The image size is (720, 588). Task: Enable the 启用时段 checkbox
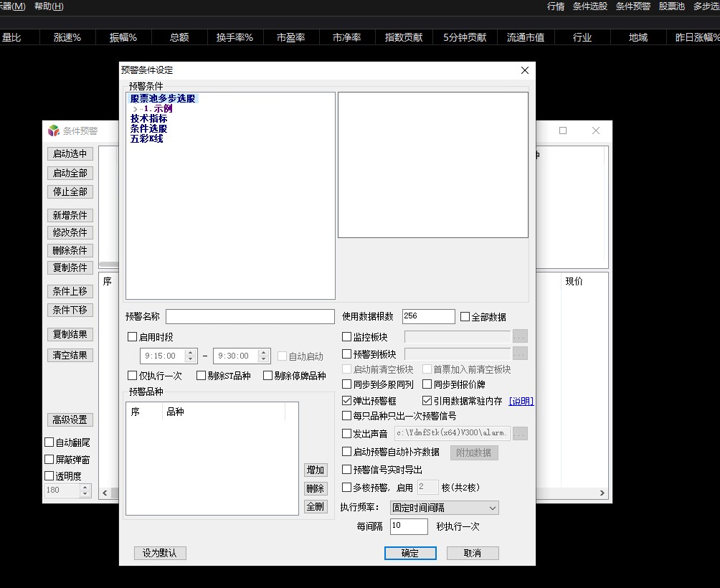pyautogui.click(x=132, y=337)
